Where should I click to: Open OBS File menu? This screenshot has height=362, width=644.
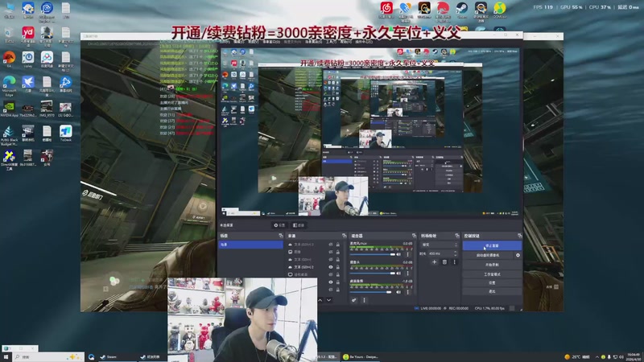click(225, 42)
